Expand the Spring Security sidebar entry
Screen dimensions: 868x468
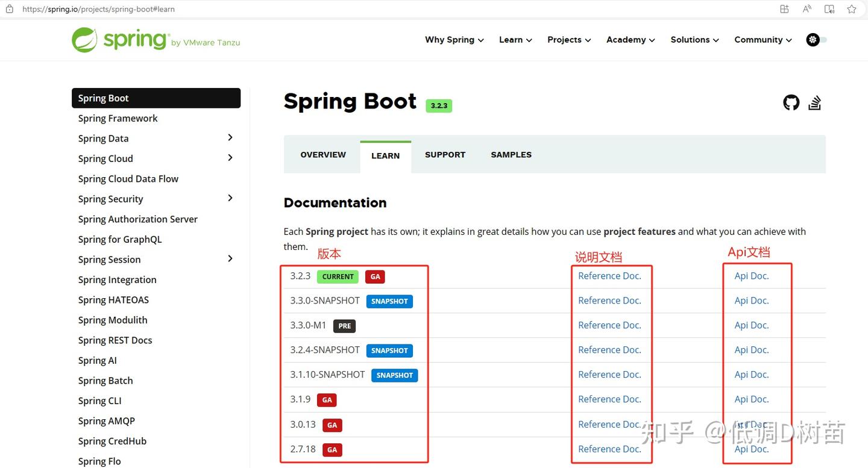coord(230,198)
